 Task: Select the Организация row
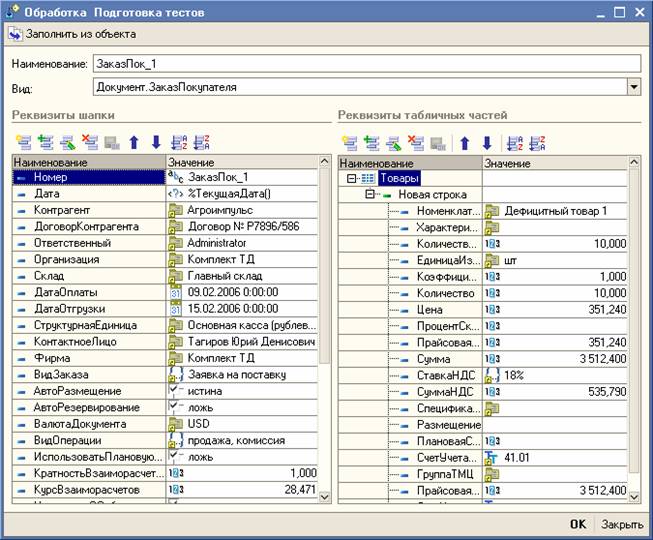click(165, 259)
